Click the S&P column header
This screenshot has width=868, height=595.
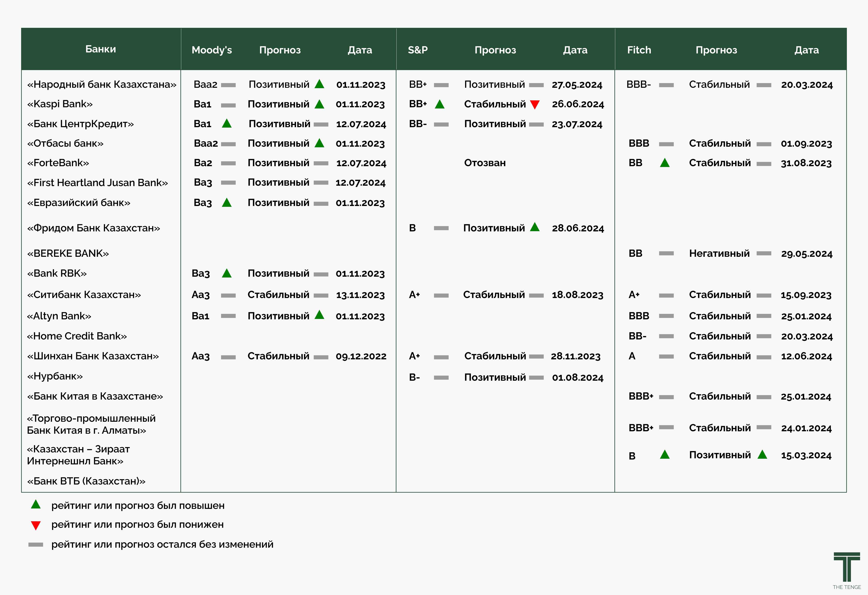tap(418, 50)
